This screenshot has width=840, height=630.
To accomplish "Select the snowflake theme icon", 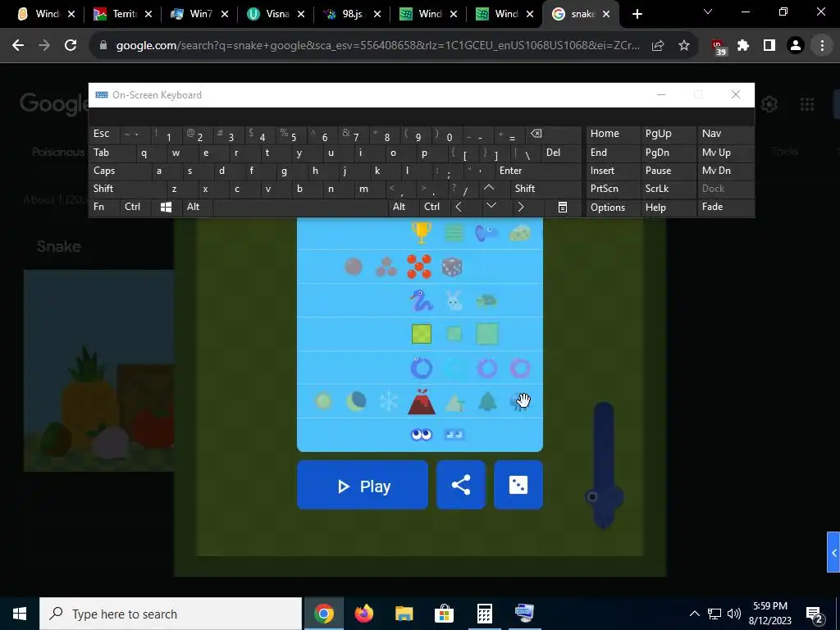I will [x=388, y=401].
